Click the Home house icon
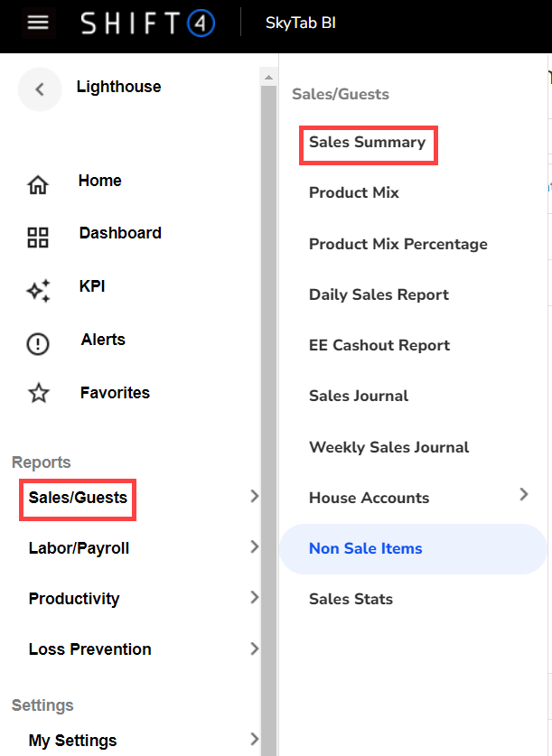This screenshot has width=552, height=756. tap(38, 185)
